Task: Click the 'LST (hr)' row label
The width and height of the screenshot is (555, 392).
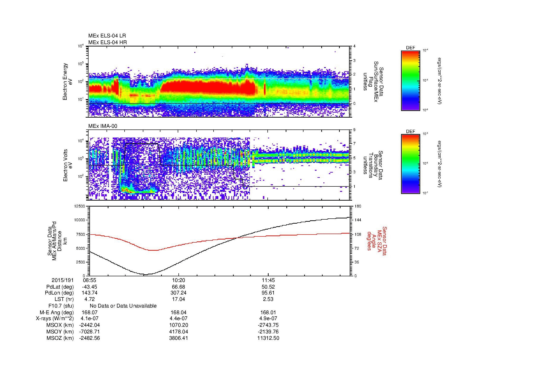Action: [64, 300]
